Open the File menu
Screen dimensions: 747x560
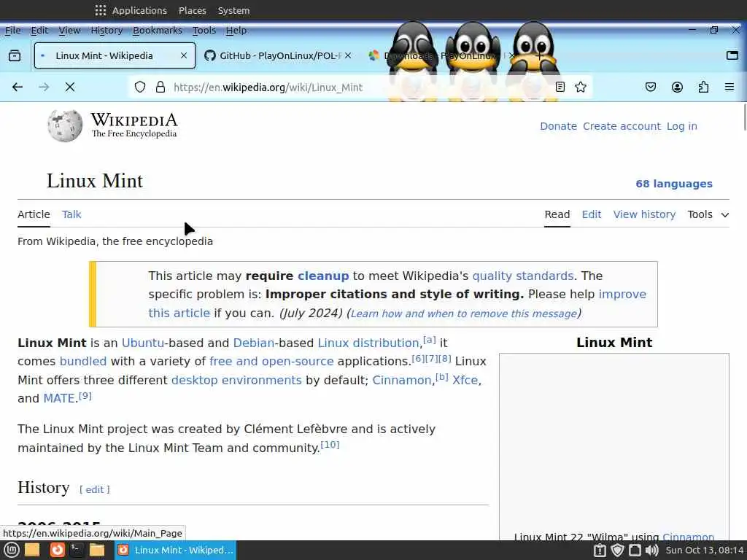(x=13, y=31)
